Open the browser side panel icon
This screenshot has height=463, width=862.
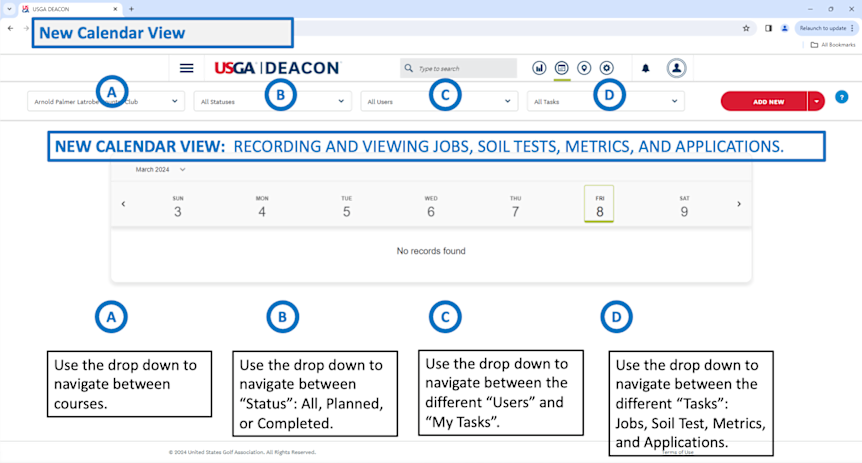[x=768, y=28]
